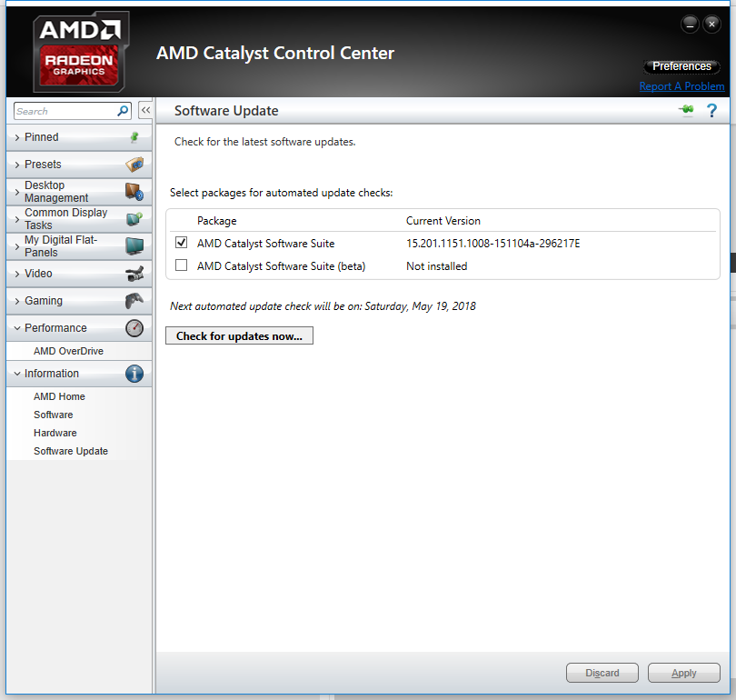Click the Common Display Tasks label
This screenshot has height=700, width=736.
[x=66, y=219]
